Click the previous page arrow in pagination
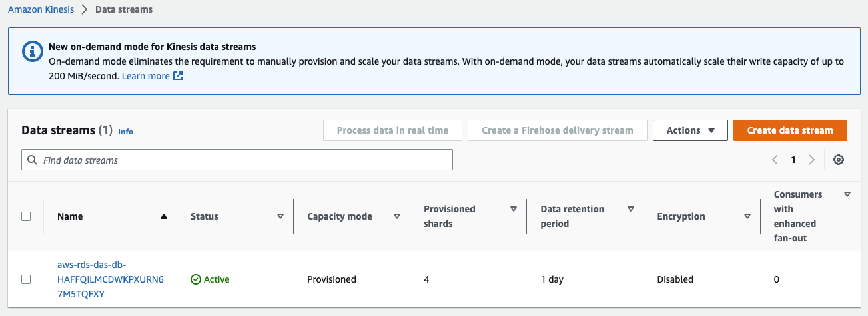This screenshot has width=868, height=316. [x=775, y=160]
